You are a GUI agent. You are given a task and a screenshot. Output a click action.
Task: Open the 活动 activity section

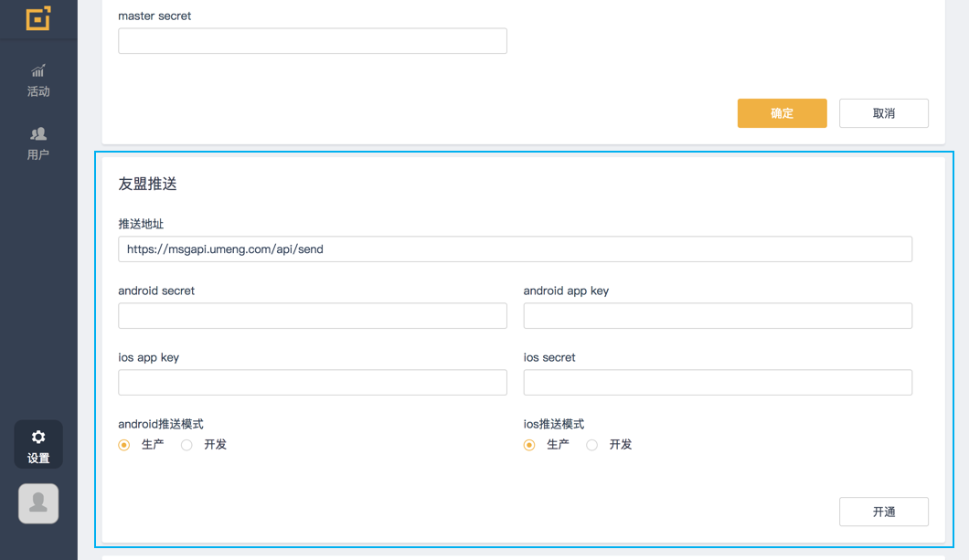[x=38, y=81]
